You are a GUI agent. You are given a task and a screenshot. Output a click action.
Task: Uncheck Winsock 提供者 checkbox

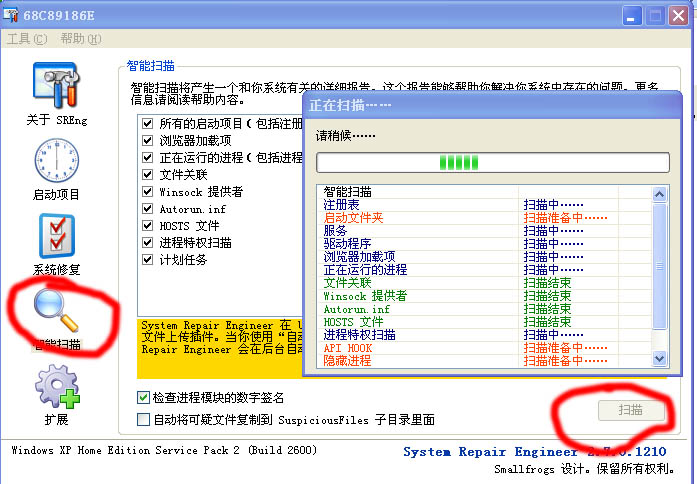(x=147, y=192)
